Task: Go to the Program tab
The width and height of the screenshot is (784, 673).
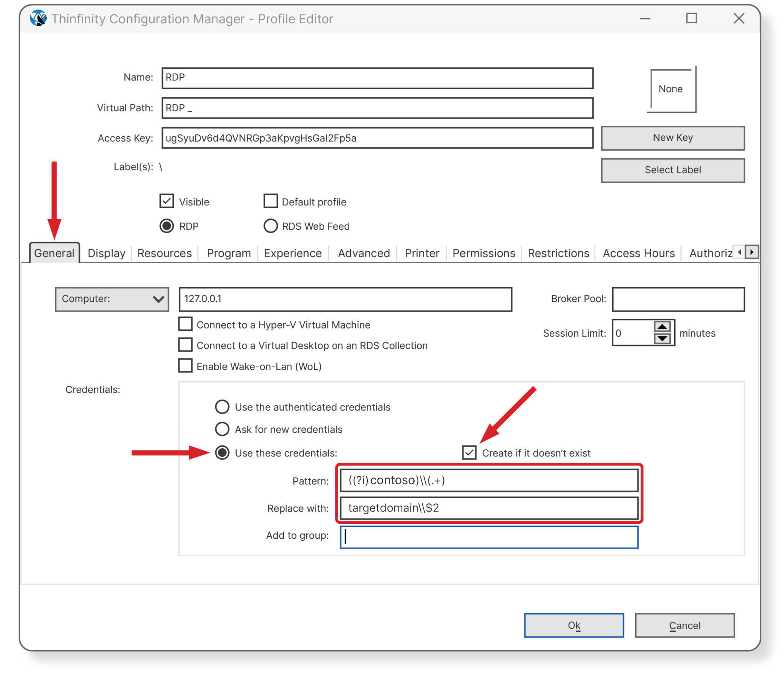Action: coord(229,253)
